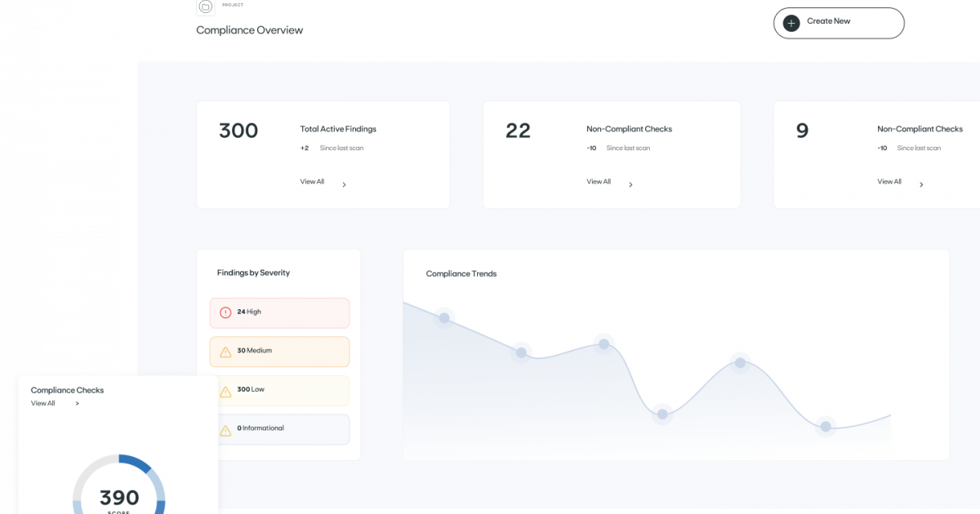980x514 pixels.
Task: Click the plus icon inside Create New
Action: 791,23
